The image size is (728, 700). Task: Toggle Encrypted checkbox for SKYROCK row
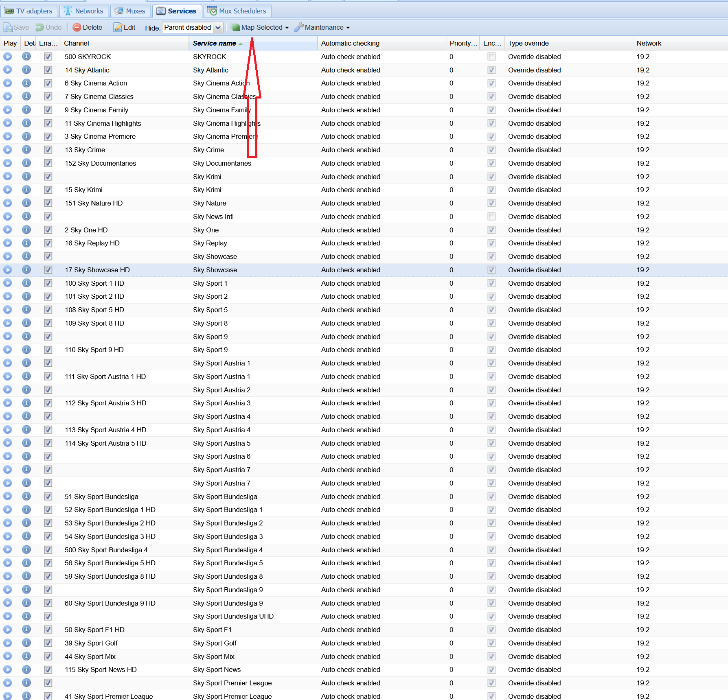pyautogui.click(x=491, y=57)
